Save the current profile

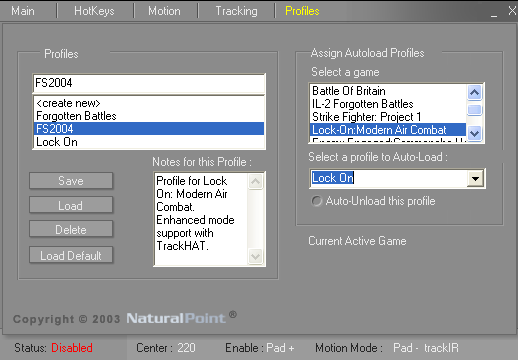tap(71, 181)
